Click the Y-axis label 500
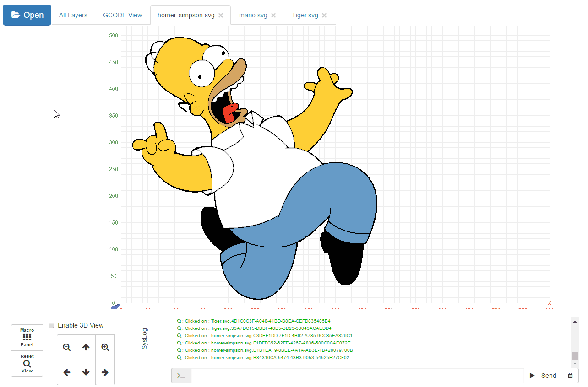 (x=113, y=35)
